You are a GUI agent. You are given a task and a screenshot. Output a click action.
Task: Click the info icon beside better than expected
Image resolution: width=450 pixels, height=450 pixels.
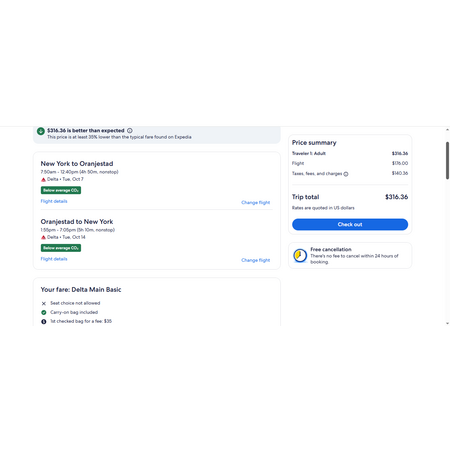pos(130,131)
